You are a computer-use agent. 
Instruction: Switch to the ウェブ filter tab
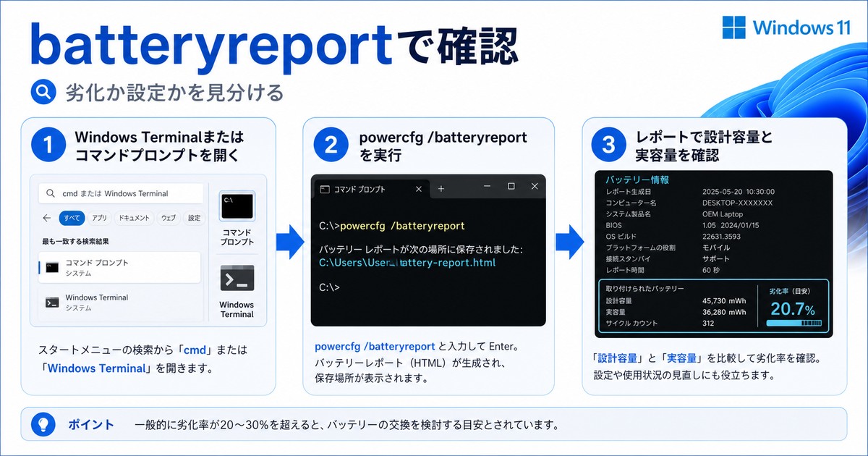click(x=169, y=218)
